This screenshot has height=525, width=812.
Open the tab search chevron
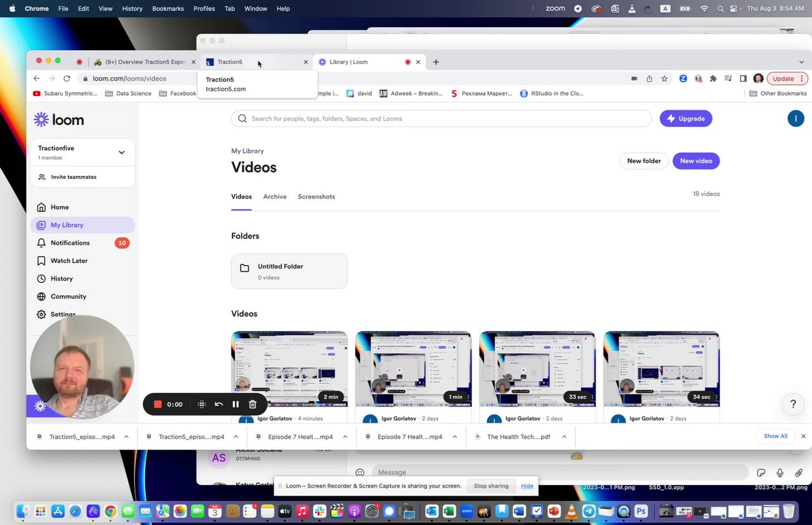[801, 62]
